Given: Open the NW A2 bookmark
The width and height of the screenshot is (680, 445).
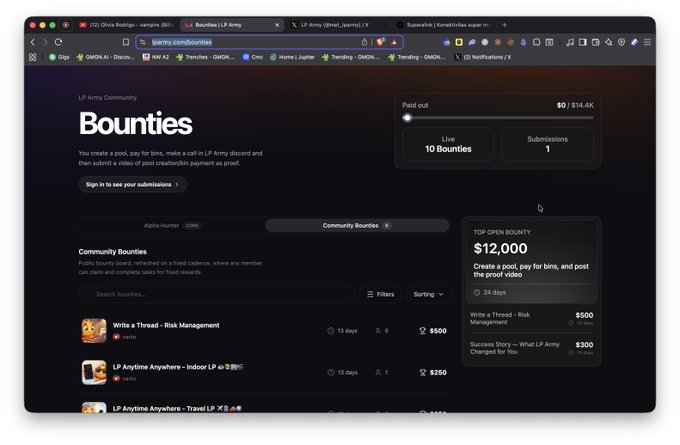Looking at the screenshot, I should coord(156,57).
